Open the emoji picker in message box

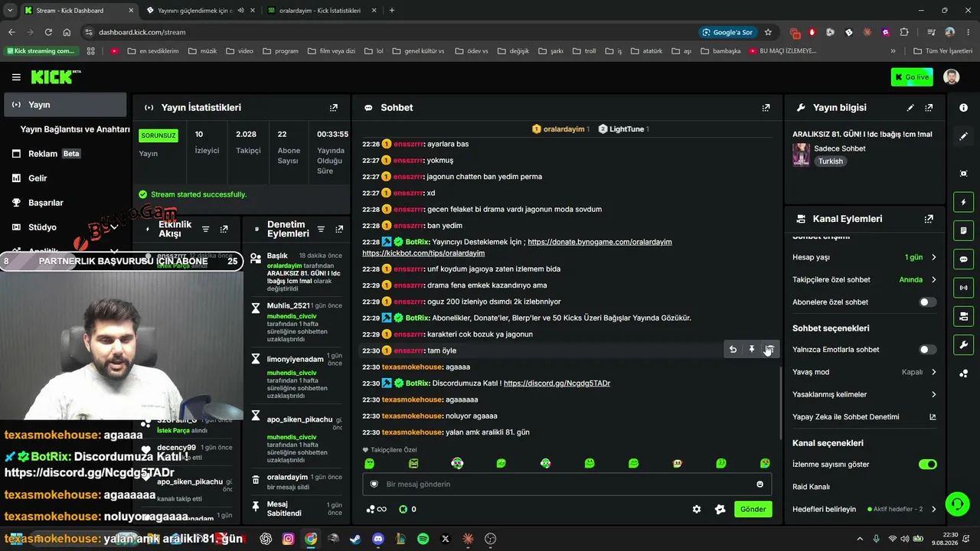pos(759,484)
